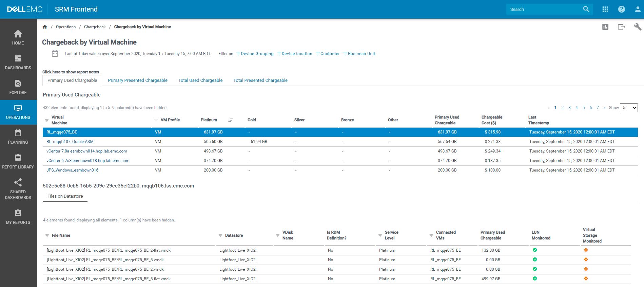
Task: Sort by Chargeable Cost ($) column header
Action: point(492,120)
